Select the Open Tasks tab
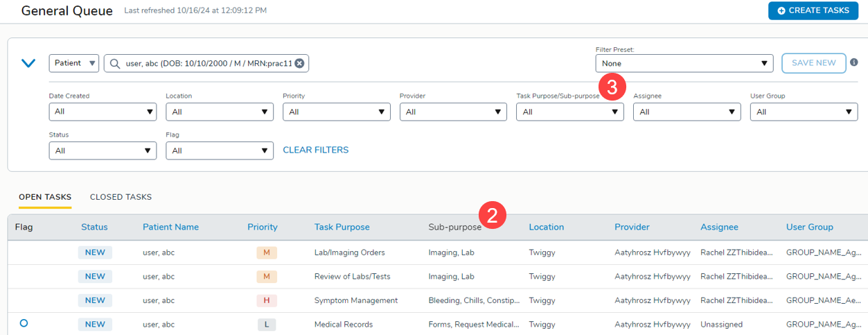 45,197
